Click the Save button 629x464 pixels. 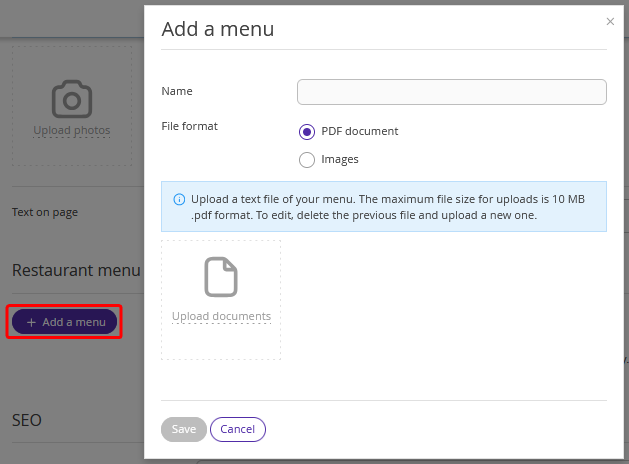[x=184, y=429]
